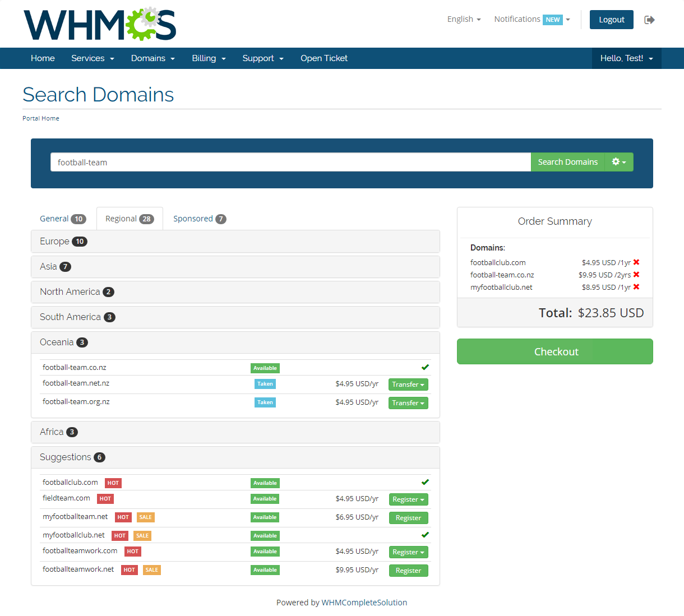
Task: Expand the Europe regional panel
Action: (235, 241)
